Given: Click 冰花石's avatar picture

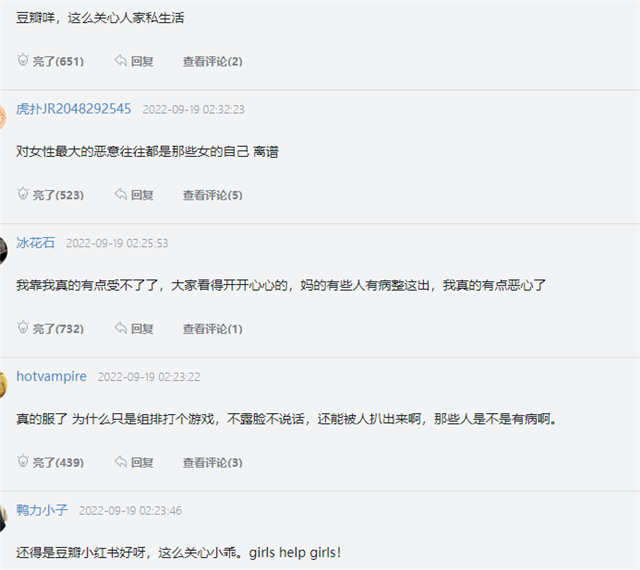Looking at the screenshot, I should tap(3, 249).
